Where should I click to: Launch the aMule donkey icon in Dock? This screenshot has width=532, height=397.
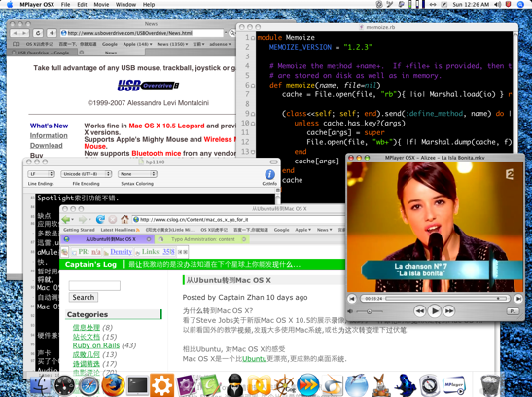point(381,385)
